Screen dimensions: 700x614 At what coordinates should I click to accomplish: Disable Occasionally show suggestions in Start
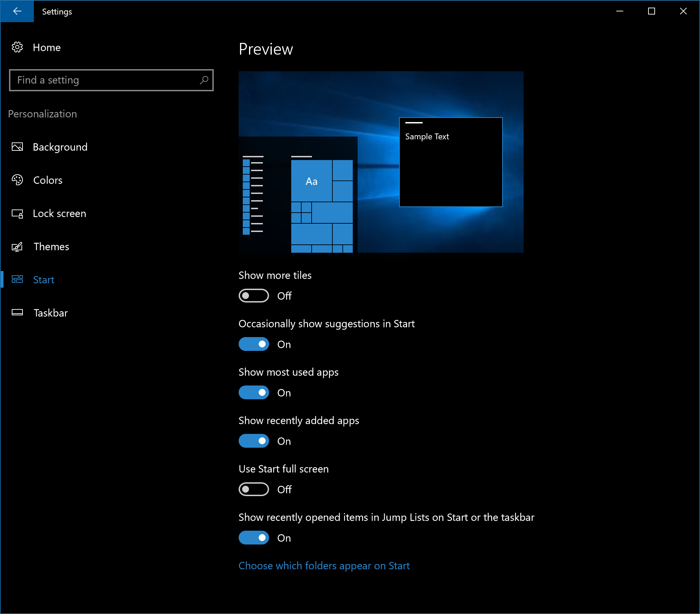(254, 344)
